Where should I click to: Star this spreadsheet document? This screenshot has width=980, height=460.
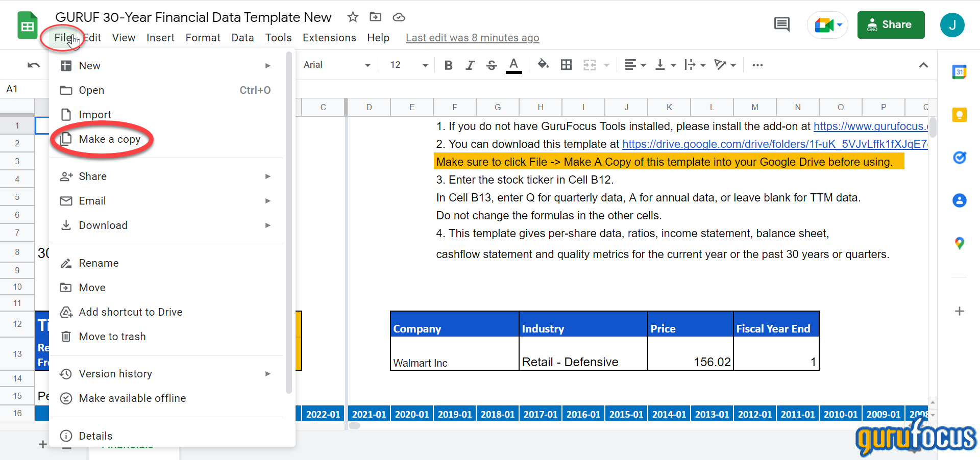[x=353, y=17]
